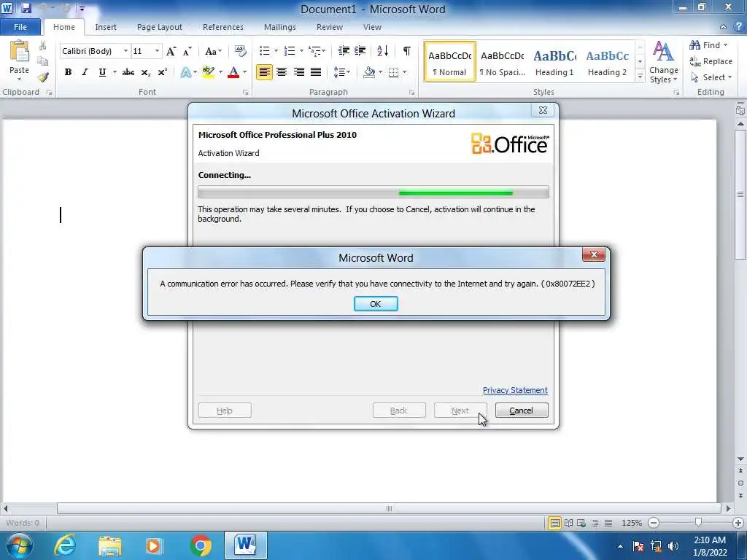Open the Privacy Statement link

[x=515, y=390]
